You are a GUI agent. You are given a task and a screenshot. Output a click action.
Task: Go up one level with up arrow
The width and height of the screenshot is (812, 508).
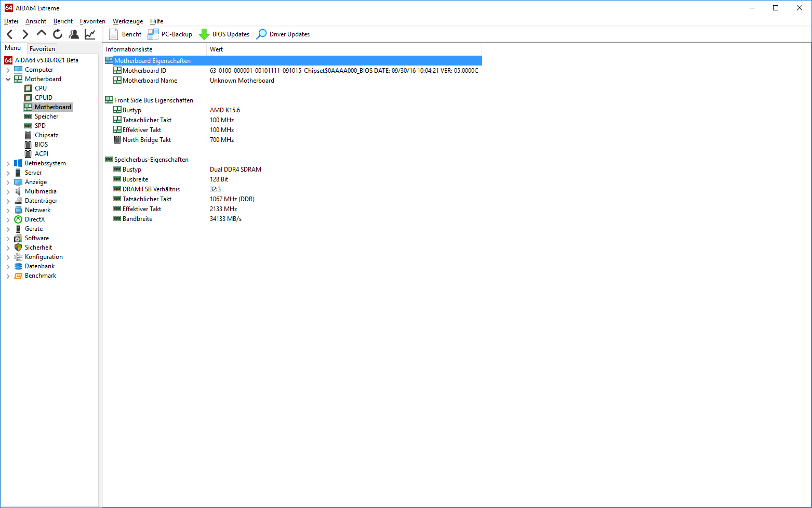(x=42, y=34)
